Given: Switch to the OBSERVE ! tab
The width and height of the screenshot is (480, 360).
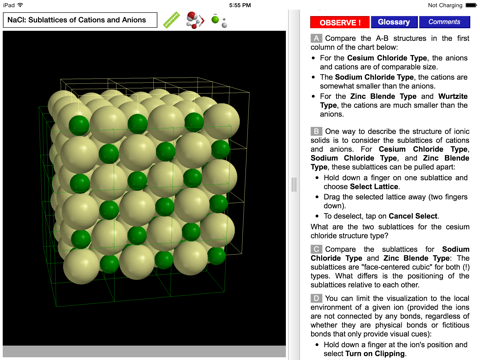Looking at the screenshot, I should click(x=340, y=22).
